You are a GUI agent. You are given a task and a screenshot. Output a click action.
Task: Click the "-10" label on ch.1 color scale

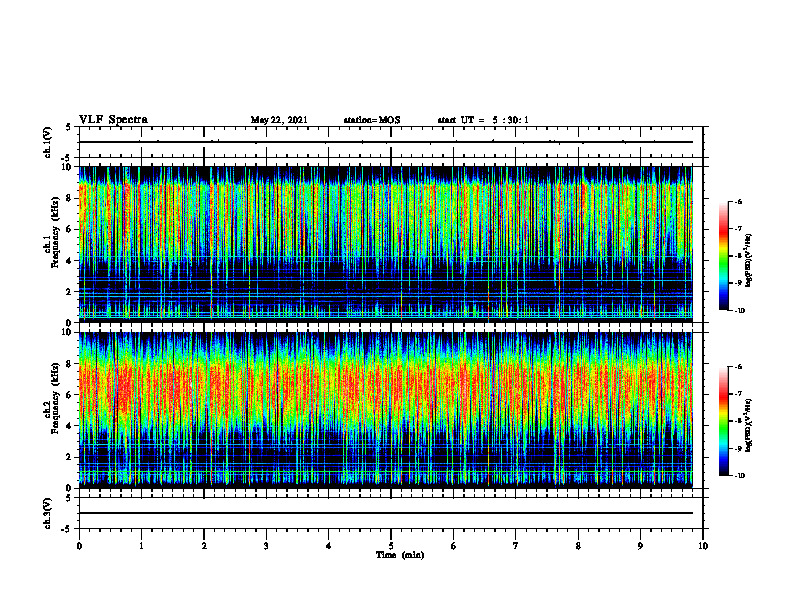coord(739,311)
